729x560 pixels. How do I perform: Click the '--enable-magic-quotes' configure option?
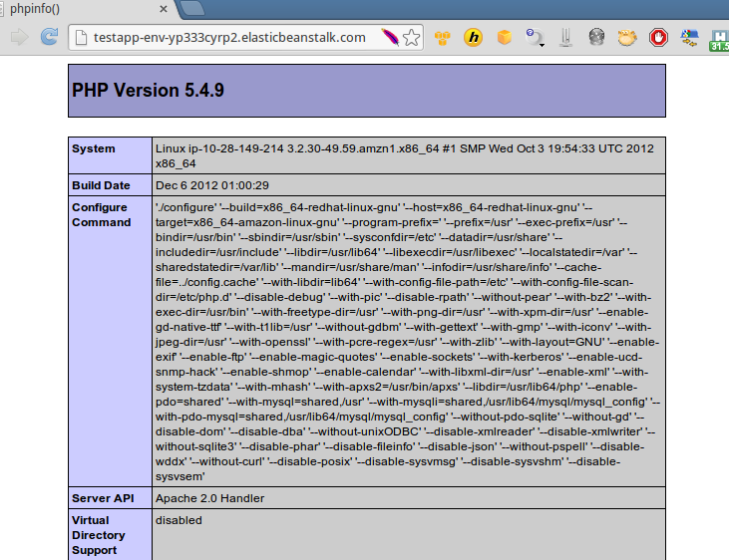pyautogui.click(x=312, y=357)
